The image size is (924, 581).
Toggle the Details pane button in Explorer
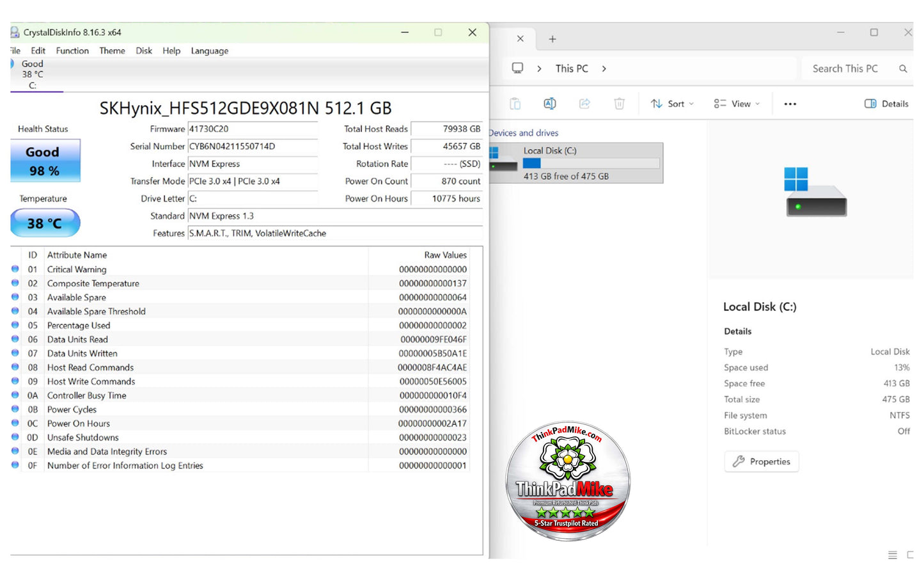pyautogui.click(x=886, y=104)
